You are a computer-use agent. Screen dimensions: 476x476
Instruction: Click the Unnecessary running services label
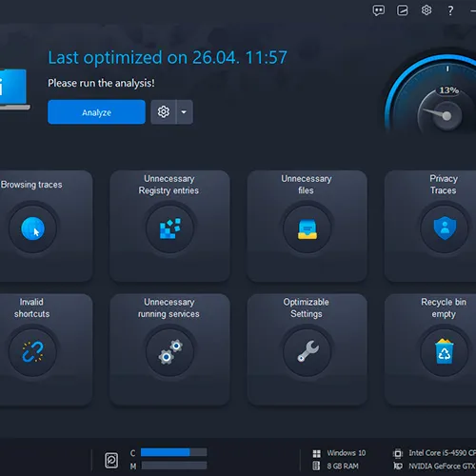169,307
